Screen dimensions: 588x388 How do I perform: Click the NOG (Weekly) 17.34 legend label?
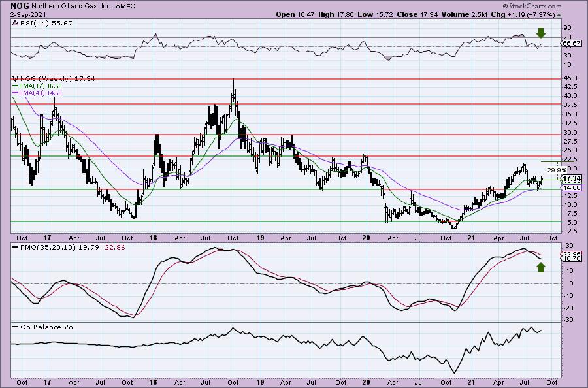57,79
